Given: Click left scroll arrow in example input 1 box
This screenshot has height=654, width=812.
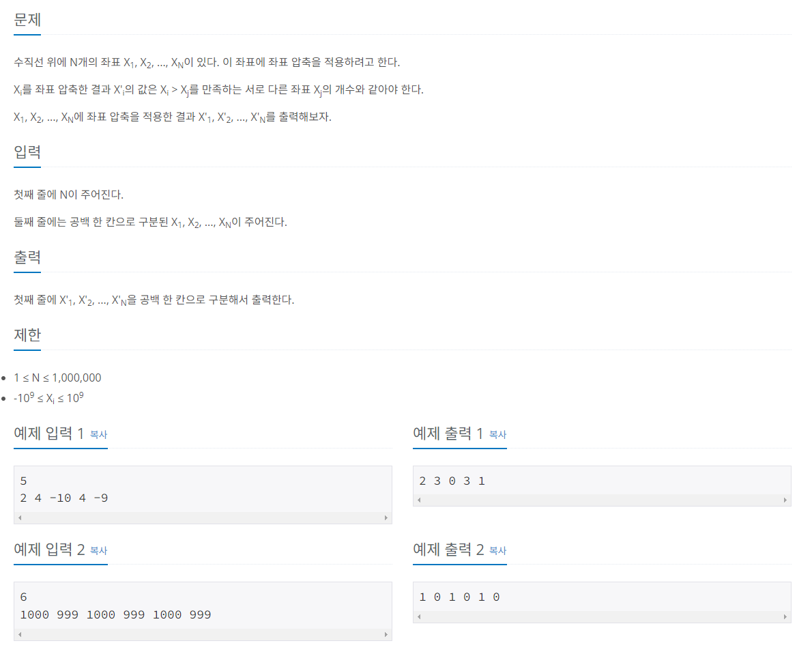Looking at the screenshot, I should [x=20, y=517].
